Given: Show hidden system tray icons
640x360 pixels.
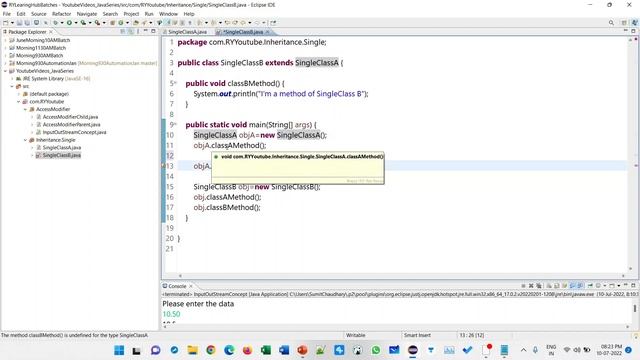Looking at the screenshot, I should pos(523,350).
